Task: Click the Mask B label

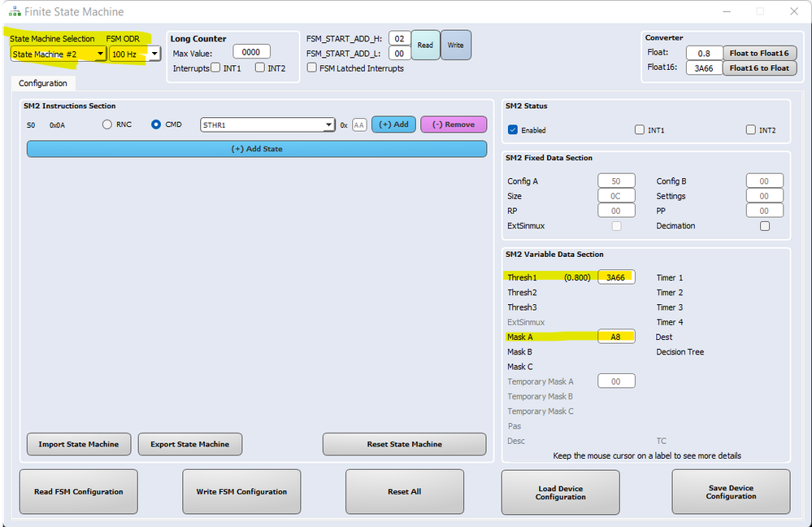Action: click(519, 352)
